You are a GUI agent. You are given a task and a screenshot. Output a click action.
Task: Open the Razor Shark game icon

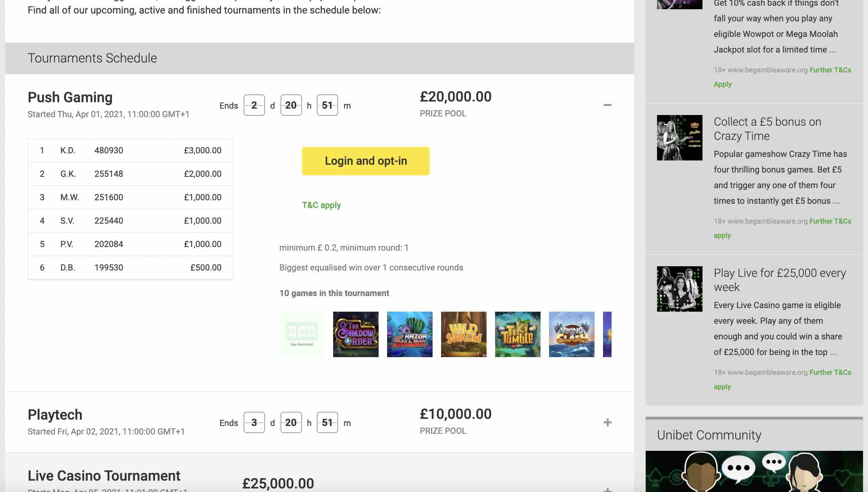(x=409, y=334)
